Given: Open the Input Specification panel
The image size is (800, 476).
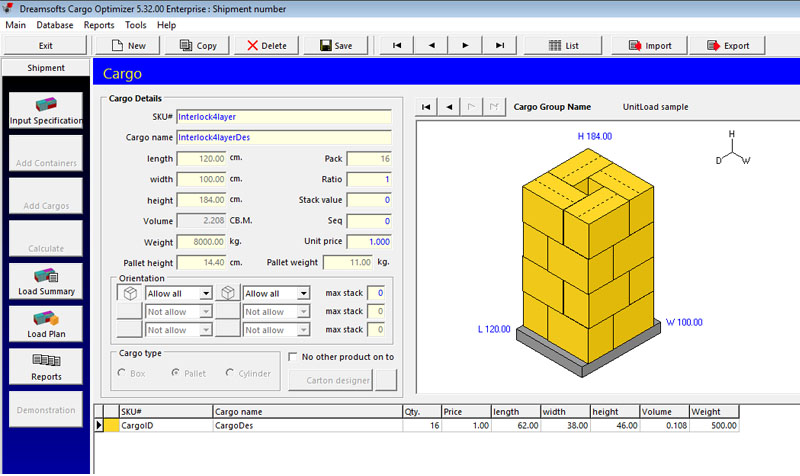Looking at the screenshot, I should 45,110.
